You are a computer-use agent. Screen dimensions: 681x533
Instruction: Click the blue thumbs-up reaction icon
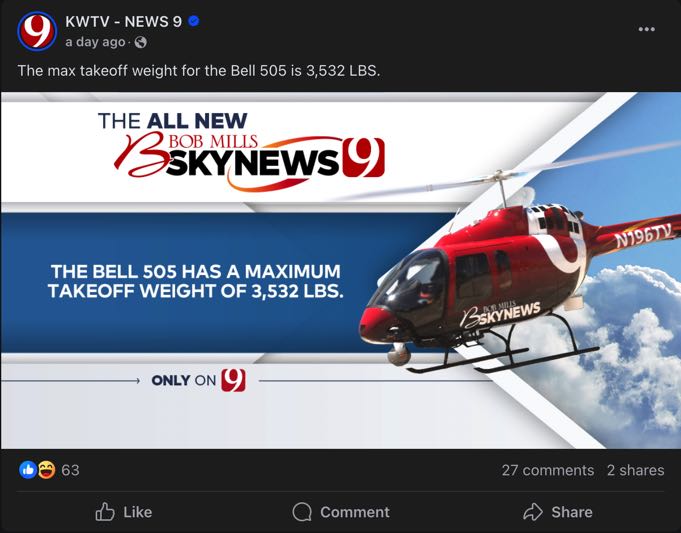[x=28, y=470]
